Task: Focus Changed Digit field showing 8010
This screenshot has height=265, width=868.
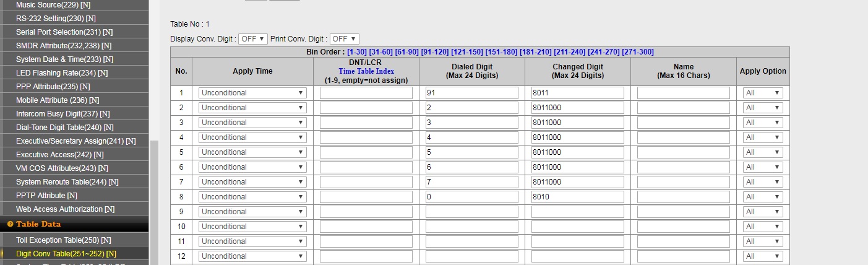Action: (577, 197)
